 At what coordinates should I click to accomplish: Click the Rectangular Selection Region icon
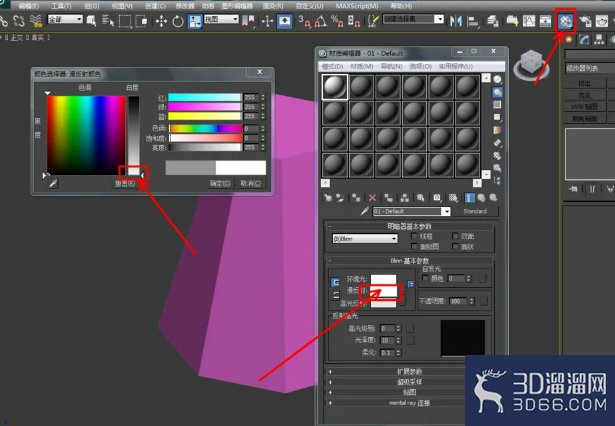click(125, 21)
